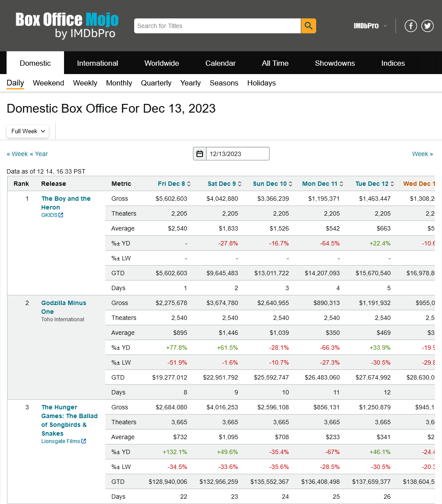Click the Tue Dec 12 column header

[372, 184]
